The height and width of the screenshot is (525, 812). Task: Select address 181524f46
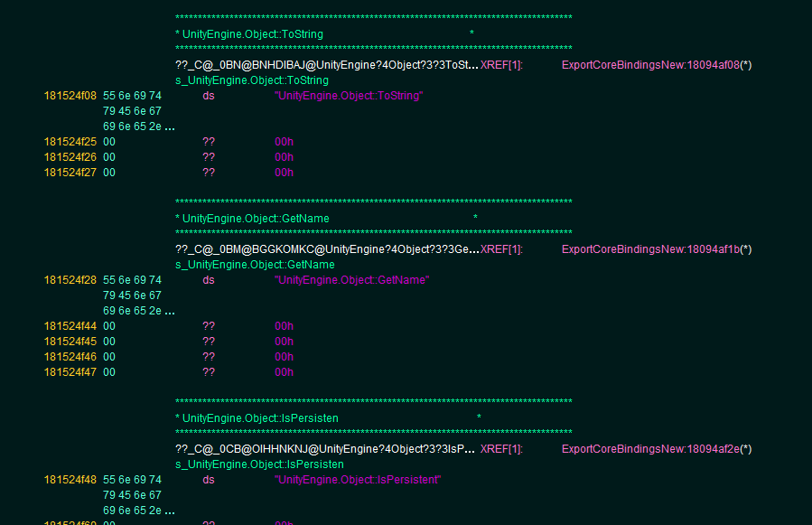point(70,357)
